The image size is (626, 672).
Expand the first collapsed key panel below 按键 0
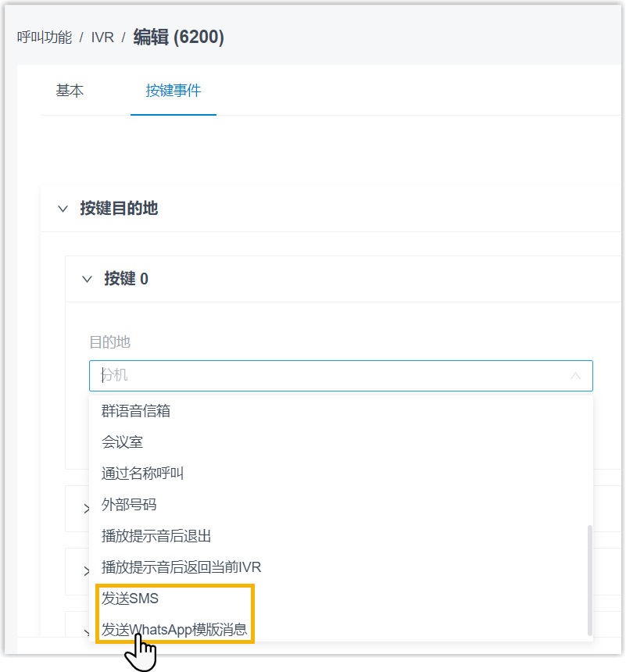point(86,509)
